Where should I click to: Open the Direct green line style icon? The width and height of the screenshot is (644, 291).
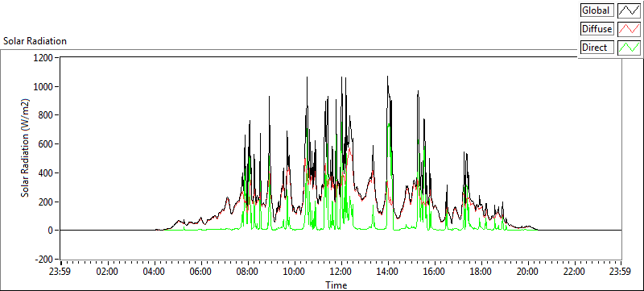pyautogui.click(x=629, y=48)
